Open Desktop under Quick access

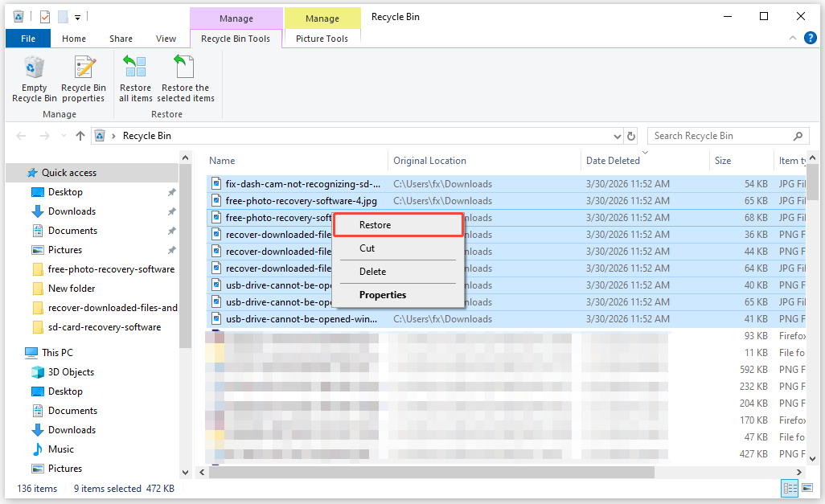click(x=65, y=192)
